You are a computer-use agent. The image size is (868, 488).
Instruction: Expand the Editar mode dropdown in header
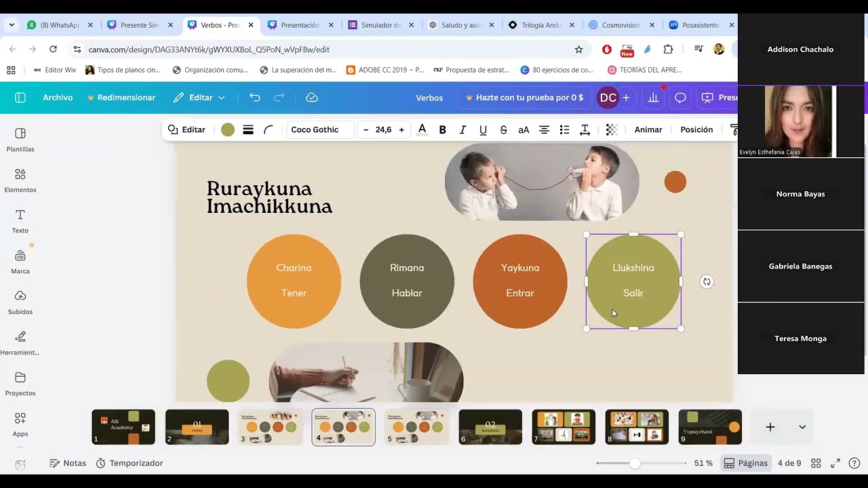point(199,98)
